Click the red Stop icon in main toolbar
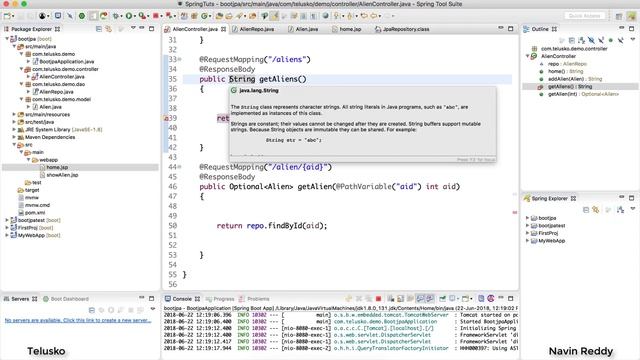Image resolution: width=640 pixels, height=360 pixels. pos(156,16)
